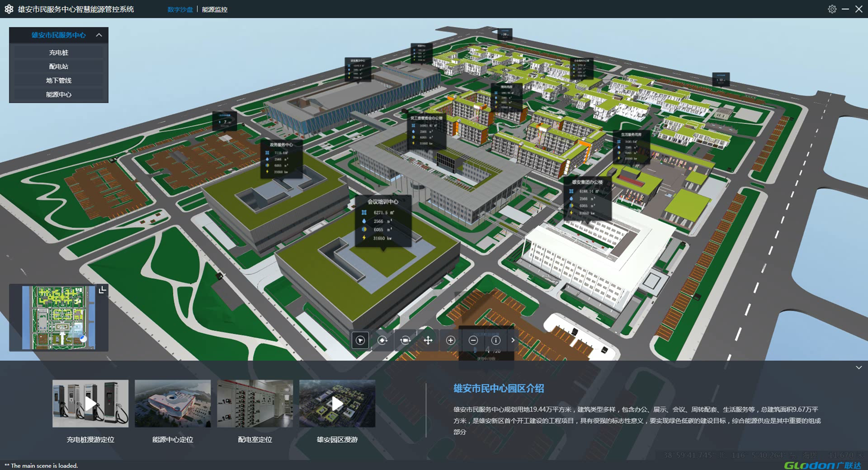Select 地下管线 in the side menu
The width and height of the screenshot is (868, 470).
point(59,81)
